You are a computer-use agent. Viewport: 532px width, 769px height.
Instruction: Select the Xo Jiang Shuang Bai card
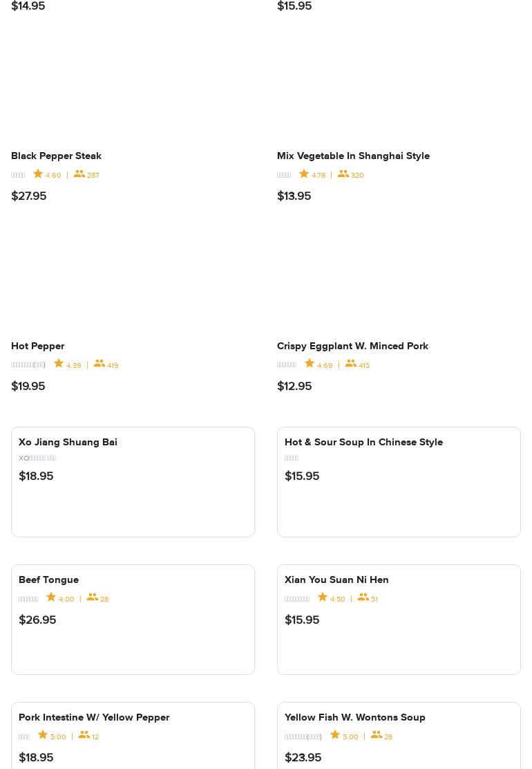click(x=133, y=482)
